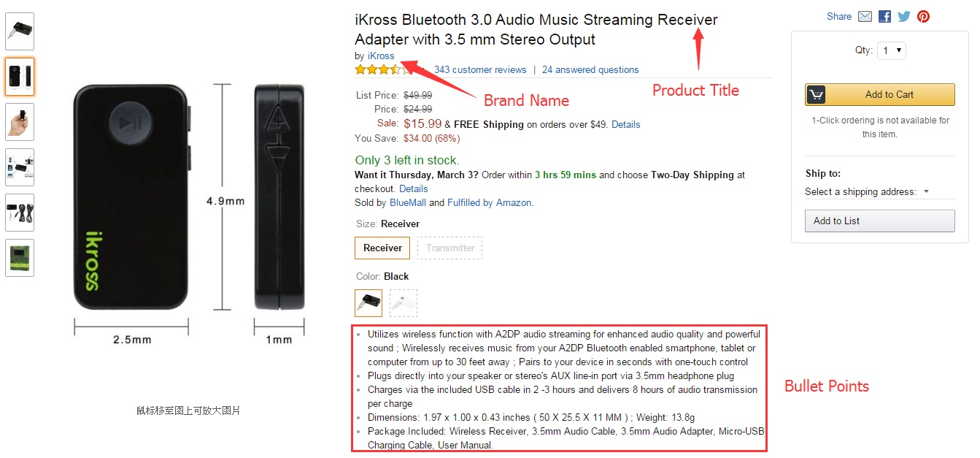View the hand-holding-receiver thumbnail

click(20, 121)
